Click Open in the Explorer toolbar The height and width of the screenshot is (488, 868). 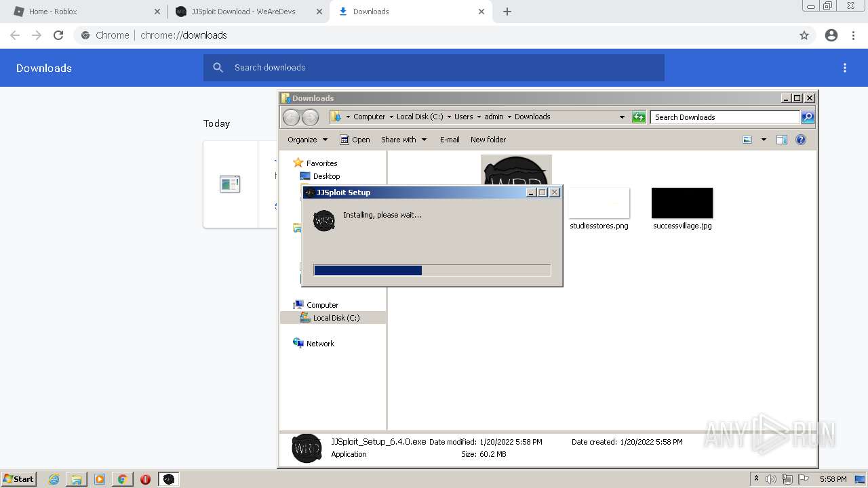click(355, 140)
